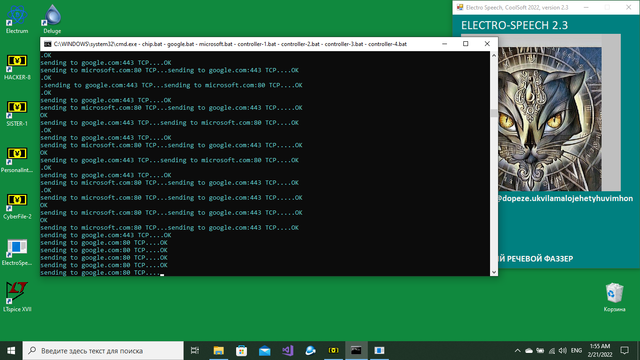Image resolution: width=640 pixels, height=360 pixels.
Task: Click the cat artwork in Electro Speech
Action: tap(549, 119)
